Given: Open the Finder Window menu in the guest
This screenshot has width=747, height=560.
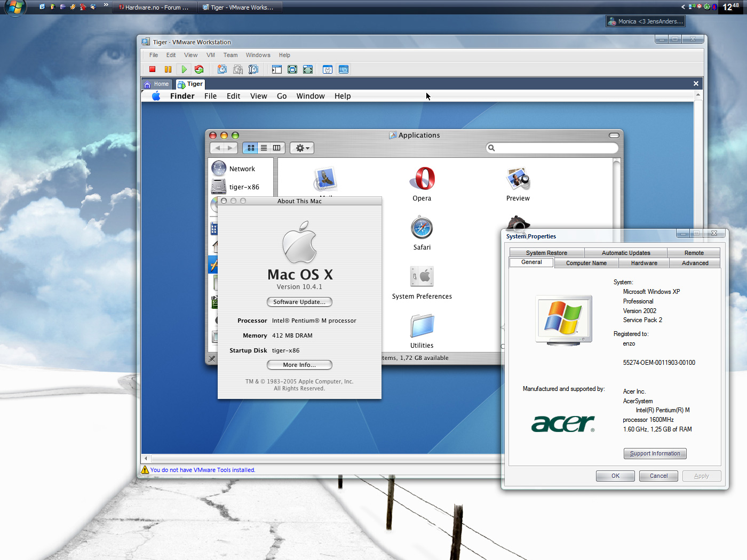Looking at the screenshot, I should click(x=311, y=96).
